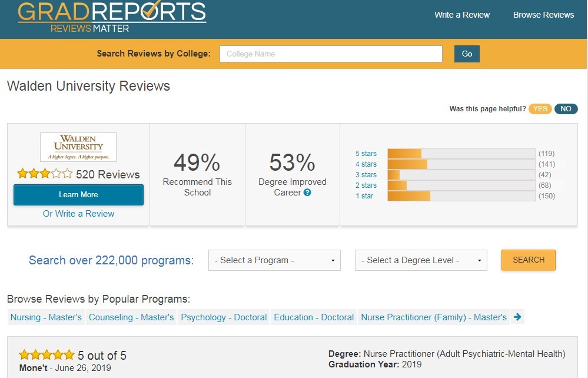Click the Walden University Reviews heading
Viewport: 588px width, 378px height.
coord(88,86)
